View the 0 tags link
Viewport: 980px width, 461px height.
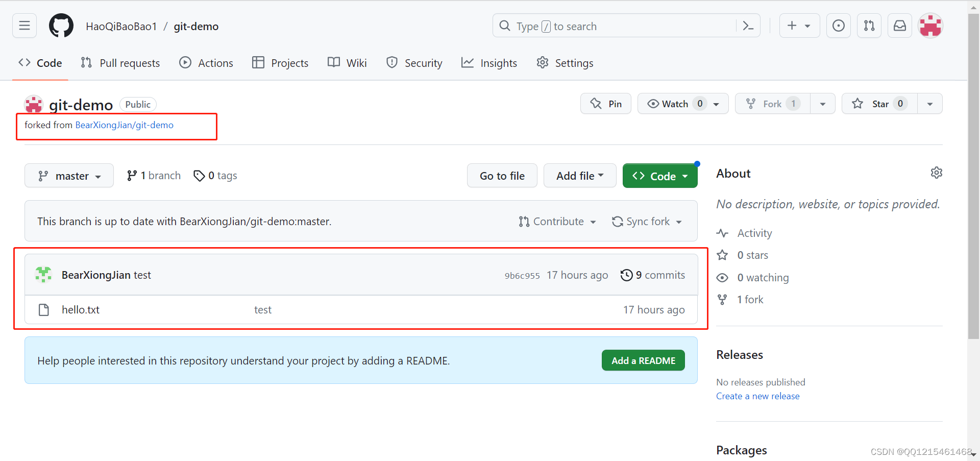click(x=215, y=176)
